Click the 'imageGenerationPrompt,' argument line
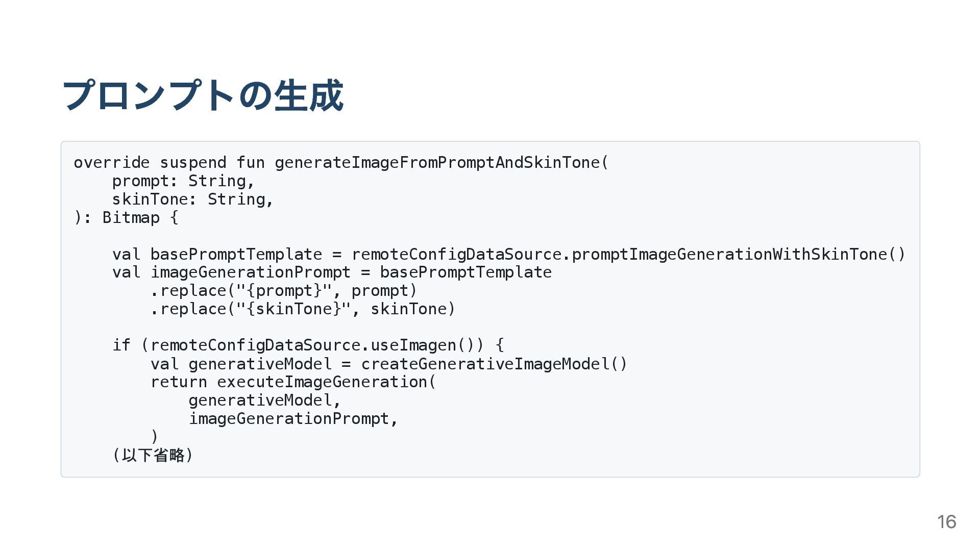Screen dimensions: 980x551 tap(293, 419)
